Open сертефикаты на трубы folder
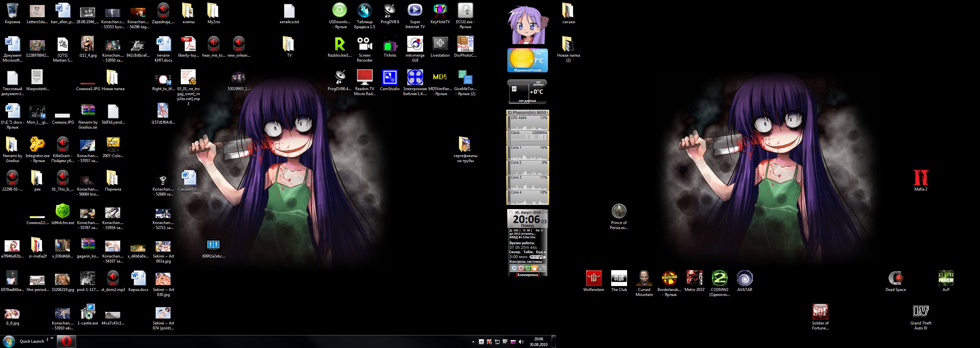This screenshot has width=980, height=348. (465, 149)
